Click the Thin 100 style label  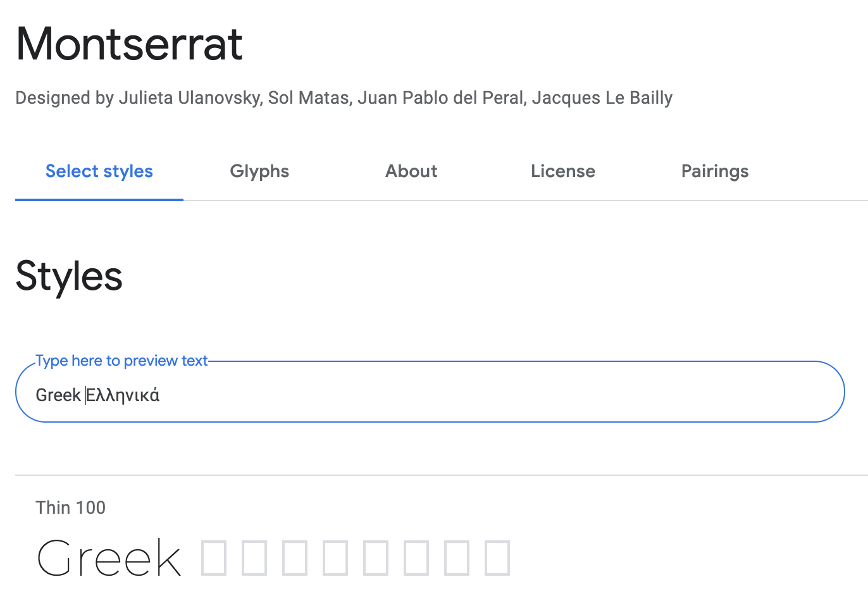(70, 507)
